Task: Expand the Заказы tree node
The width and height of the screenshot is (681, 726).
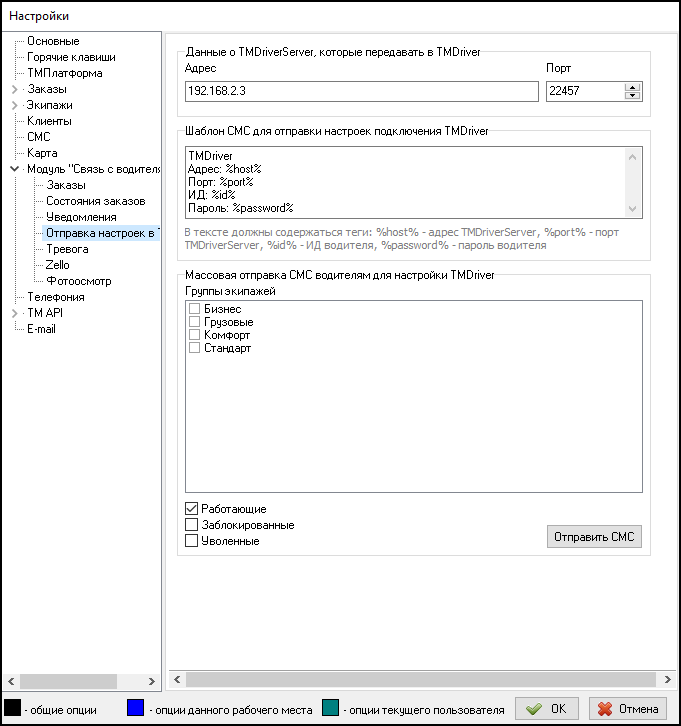Action: (14, 89)
